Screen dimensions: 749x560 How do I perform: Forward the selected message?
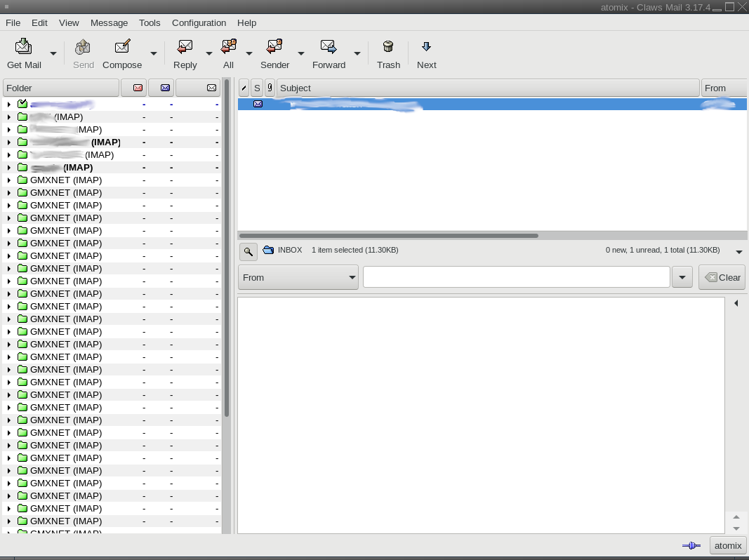tap(329, 54)
